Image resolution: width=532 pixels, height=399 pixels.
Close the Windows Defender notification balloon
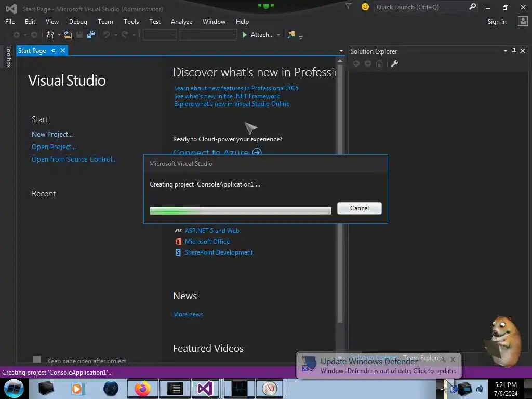pyautogui.click(x=453, y=359)
